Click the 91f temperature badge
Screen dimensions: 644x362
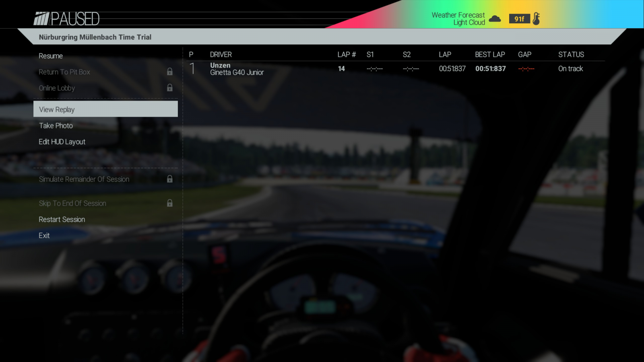point(519,19)
